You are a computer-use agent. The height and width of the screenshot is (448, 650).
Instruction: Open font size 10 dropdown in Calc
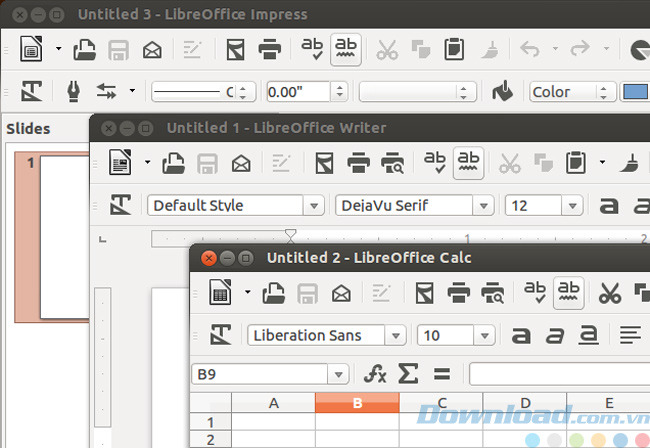(485, 335)
